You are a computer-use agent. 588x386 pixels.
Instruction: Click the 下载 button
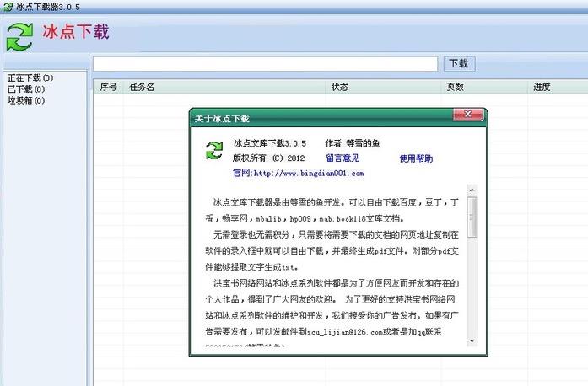459,63
